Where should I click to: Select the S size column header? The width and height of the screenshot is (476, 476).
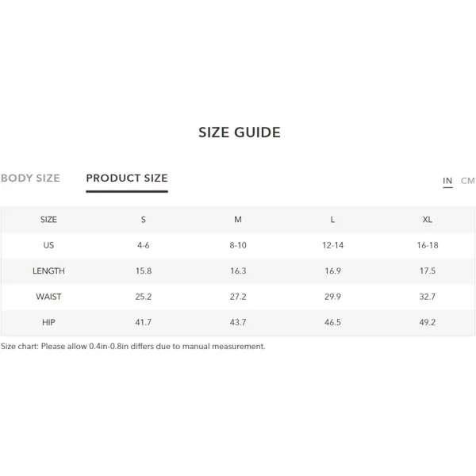[144, 220]
